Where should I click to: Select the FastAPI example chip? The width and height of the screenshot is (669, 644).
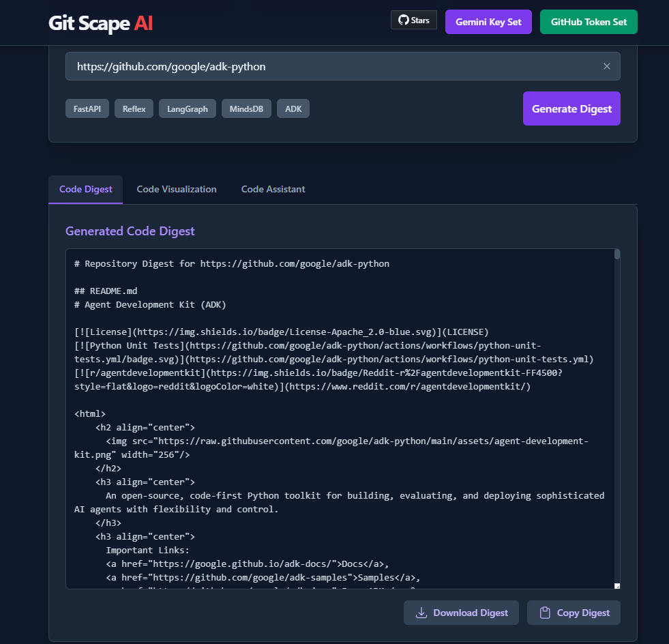(87, 108)
